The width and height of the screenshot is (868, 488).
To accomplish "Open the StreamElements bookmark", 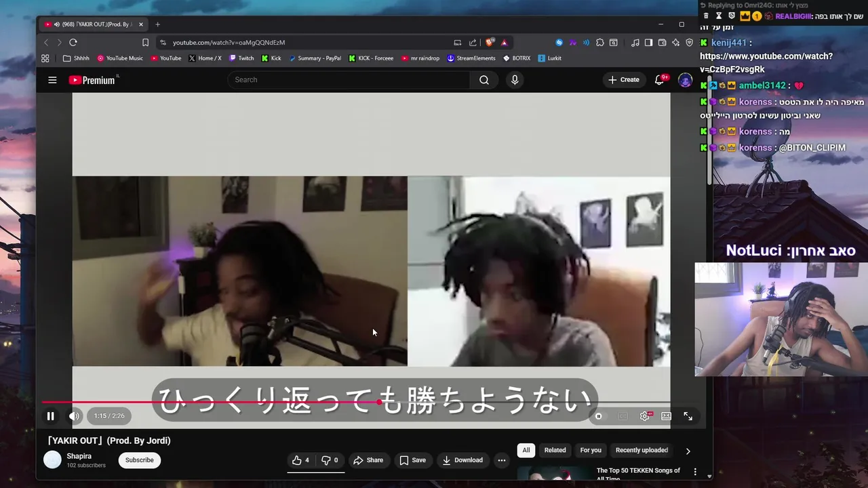I will (x=471, y=58).
